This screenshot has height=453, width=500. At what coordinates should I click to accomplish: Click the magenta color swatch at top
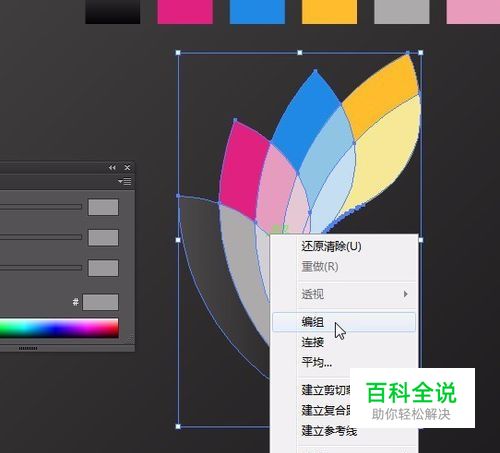click(185, 12)
